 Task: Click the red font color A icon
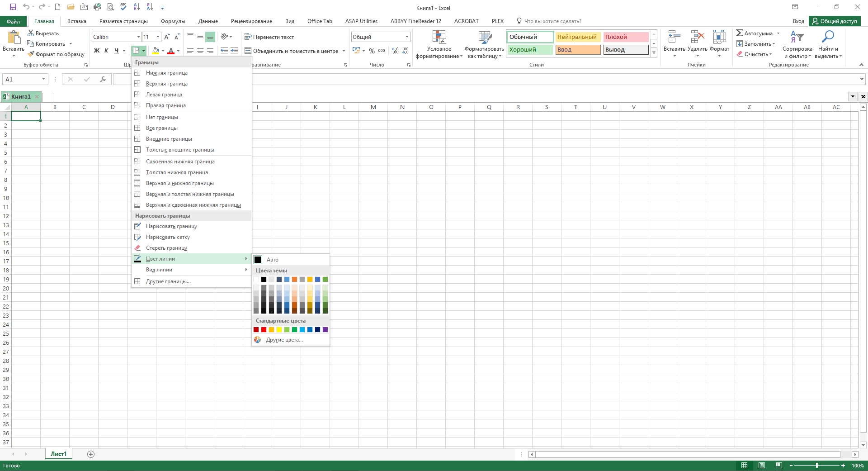[x=171, y=51]
